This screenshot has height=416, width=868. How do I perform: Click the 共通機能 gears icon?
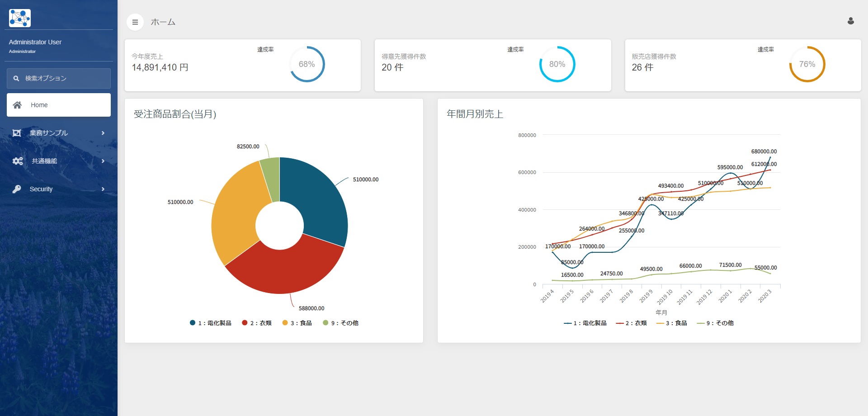coord(18,161)
